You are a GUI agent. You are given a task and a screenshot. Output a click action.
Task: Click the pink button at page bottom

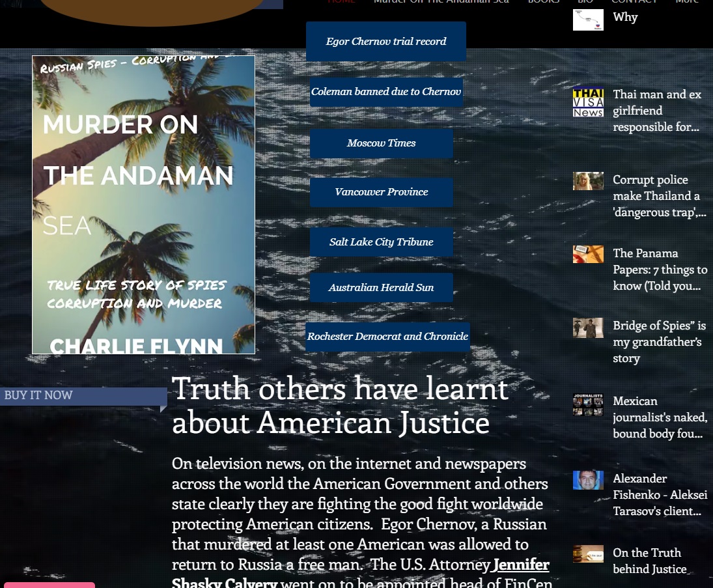pyautogui.click(x=49, y=585)
